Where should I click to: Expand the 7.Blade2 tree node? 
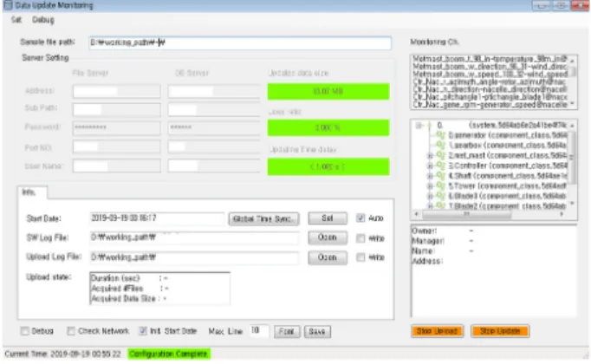click(x=430, y=205)
